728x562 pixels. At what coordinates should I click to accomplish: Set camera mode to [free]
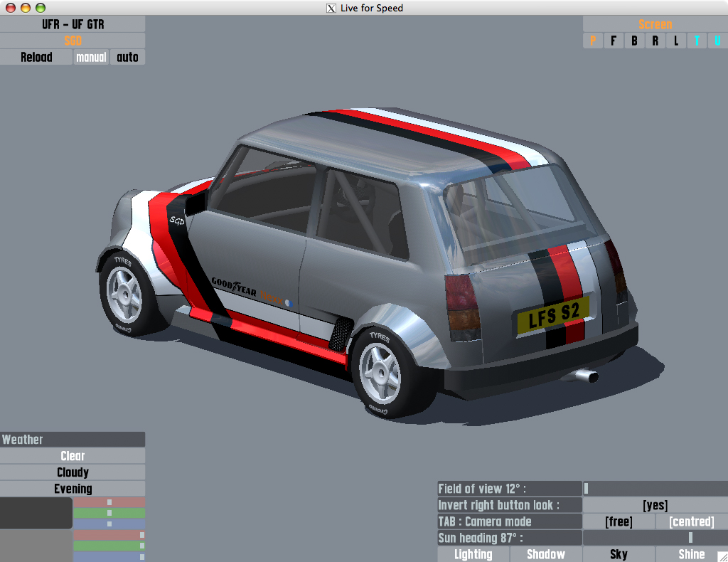pyautogui.click(x=619, y=521)
